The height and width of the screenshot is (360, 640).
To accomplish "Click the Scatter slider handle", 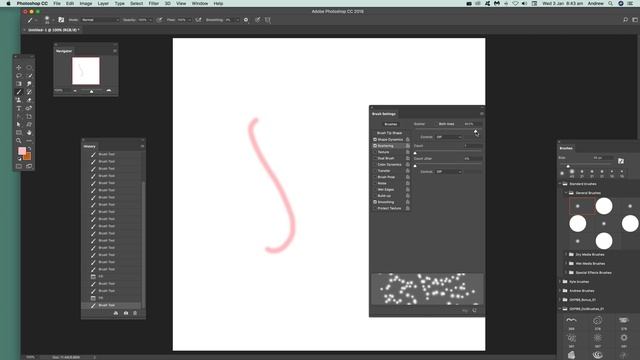I will click(x=475, y=131).
